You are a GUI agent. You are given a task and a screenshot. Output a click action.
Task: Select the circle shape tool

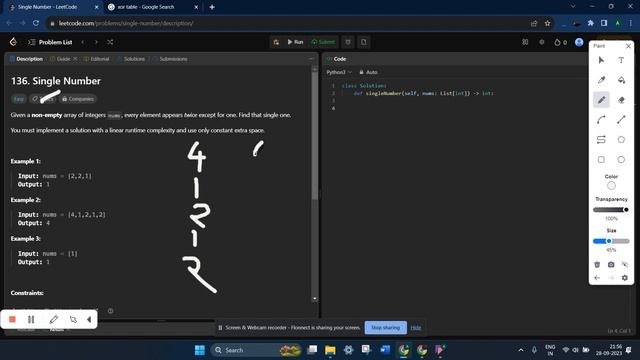tap(621, 160)
